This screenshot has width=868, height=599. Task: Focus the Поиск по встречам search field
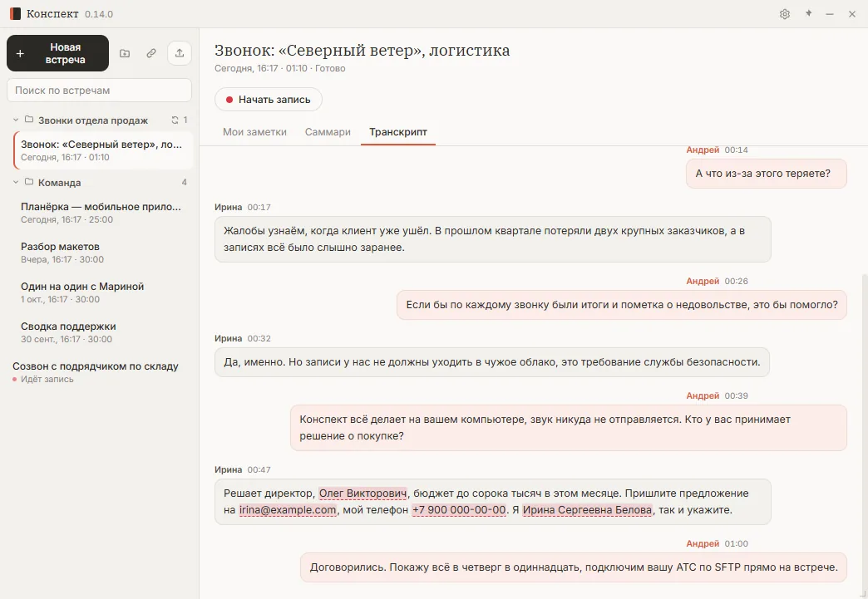99,91
